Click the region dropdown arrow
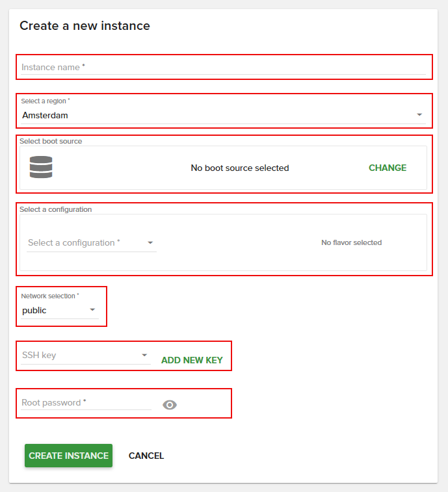This screenshot has height=492, width=448. pos(419,116)
